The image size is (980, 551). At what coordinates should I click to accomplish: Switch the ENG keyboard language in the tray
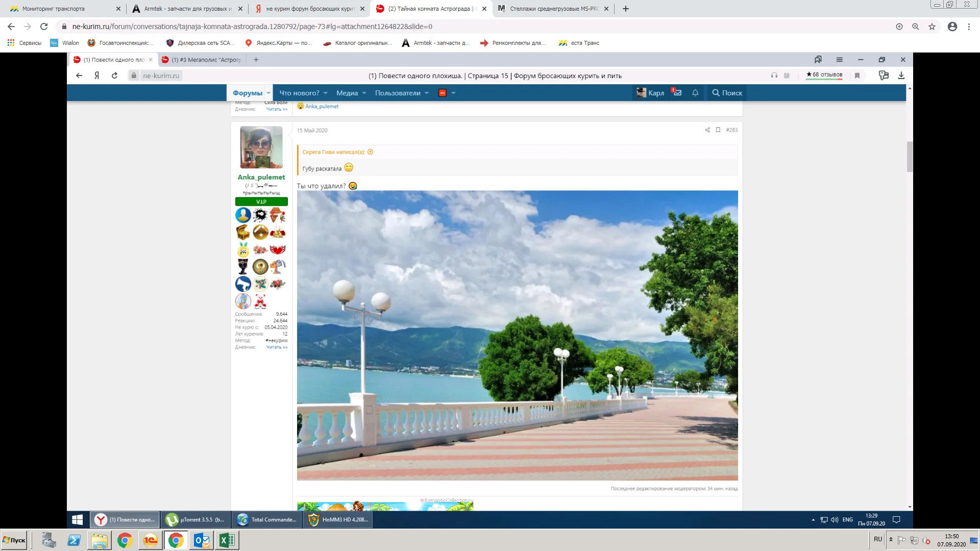tap(847, 520)
